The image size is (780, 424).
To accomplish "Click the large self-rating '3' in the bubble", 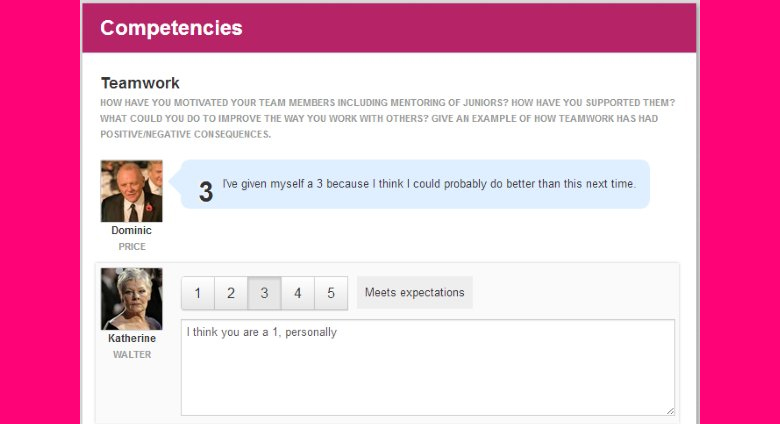I will coord(206,192).
